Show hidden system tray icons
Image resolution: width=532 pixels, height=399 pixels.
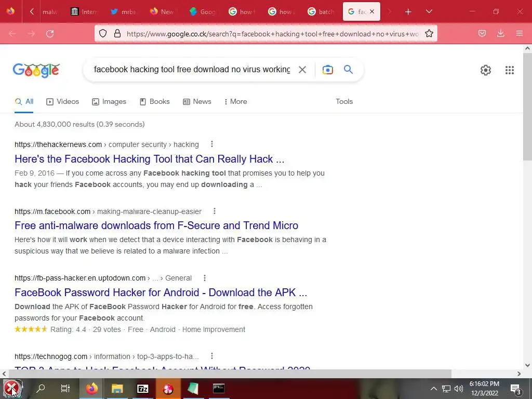click(x=434, y=389)
